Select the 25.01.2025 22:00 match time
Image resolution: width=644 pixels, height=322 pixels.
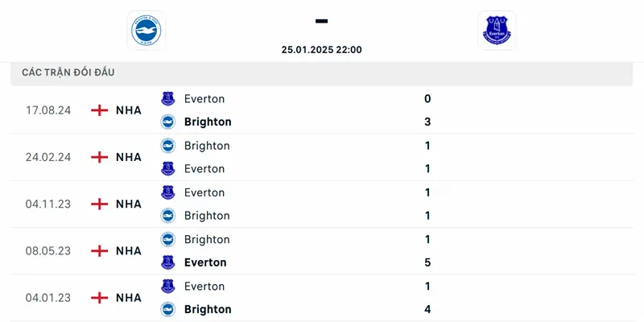[x=322, y=50]
